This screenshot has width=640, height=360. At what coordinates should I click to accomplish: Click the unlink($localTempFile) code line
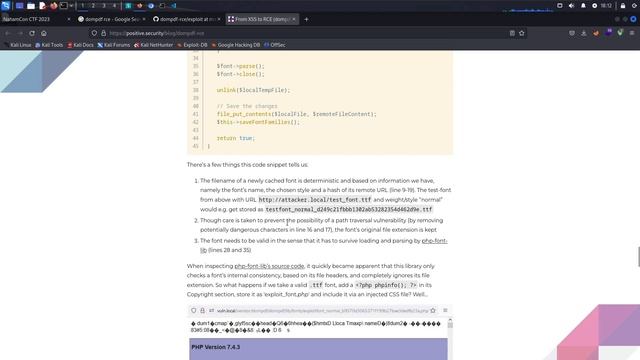(253, 90)
